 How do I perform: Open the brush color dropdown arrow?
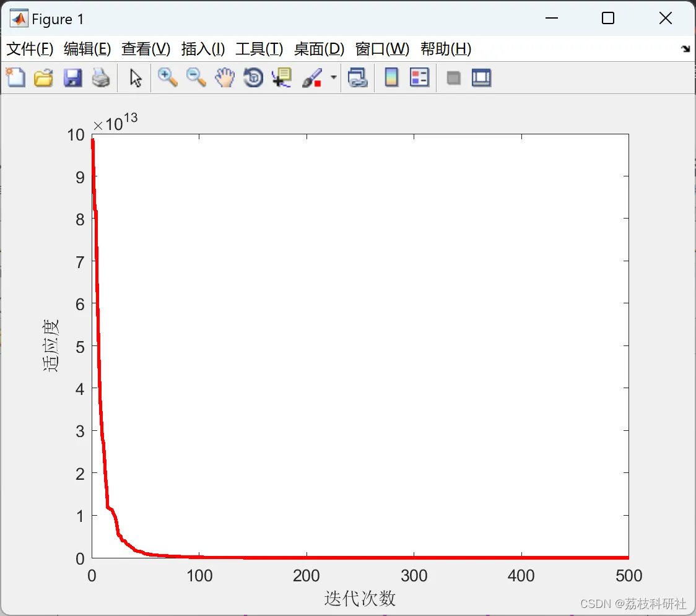pyautogui.click(x=334, y=77)
